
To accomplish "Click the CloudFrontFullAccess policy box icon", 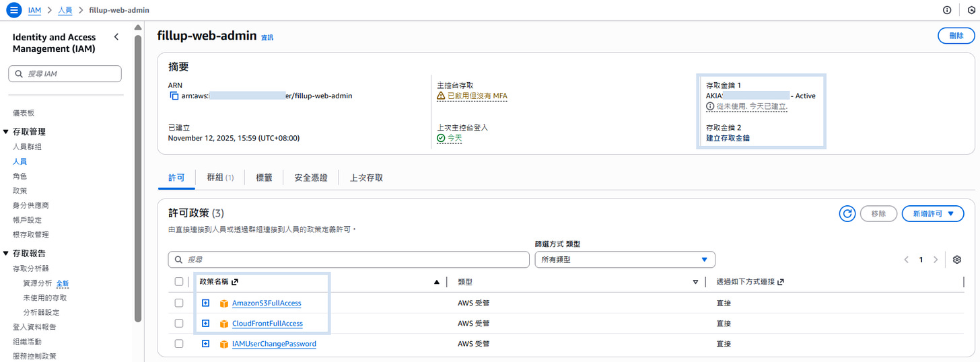I will click(x=224, y=324).
